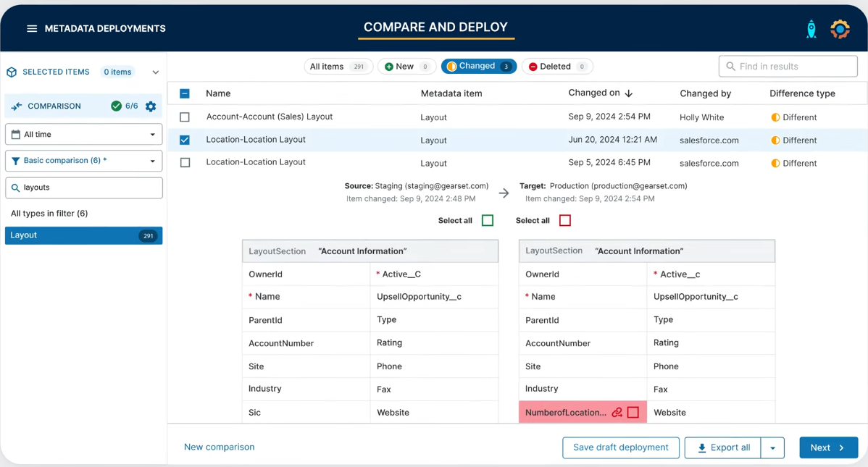Click the link icon beside NumberofLocation field

(617, 413)
